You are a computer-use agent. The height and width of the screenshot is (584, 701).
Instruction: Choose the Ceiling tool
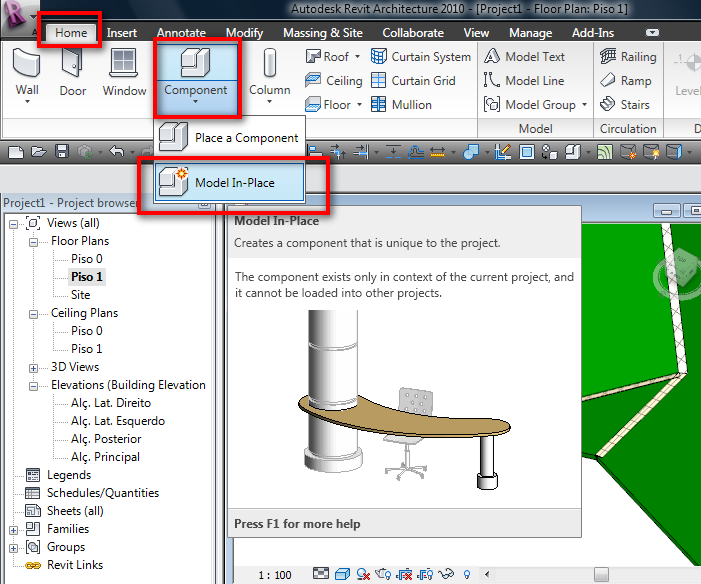[x=334, y=81]
